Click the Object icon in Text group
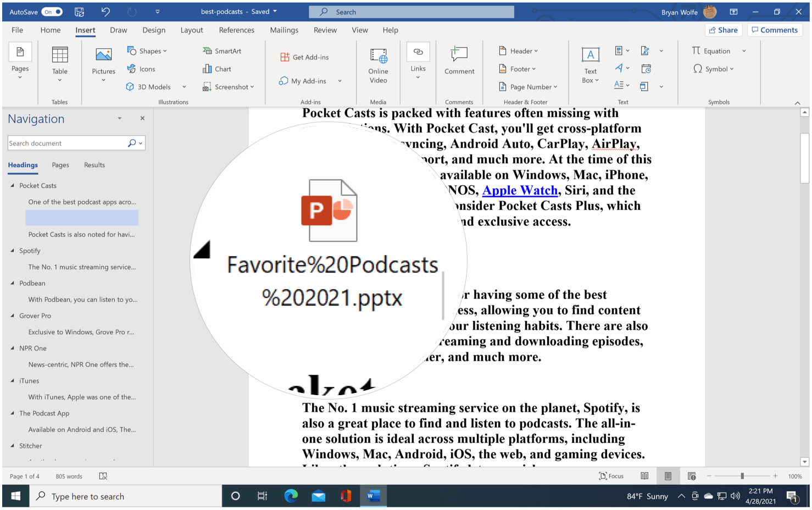 point(644,86)
